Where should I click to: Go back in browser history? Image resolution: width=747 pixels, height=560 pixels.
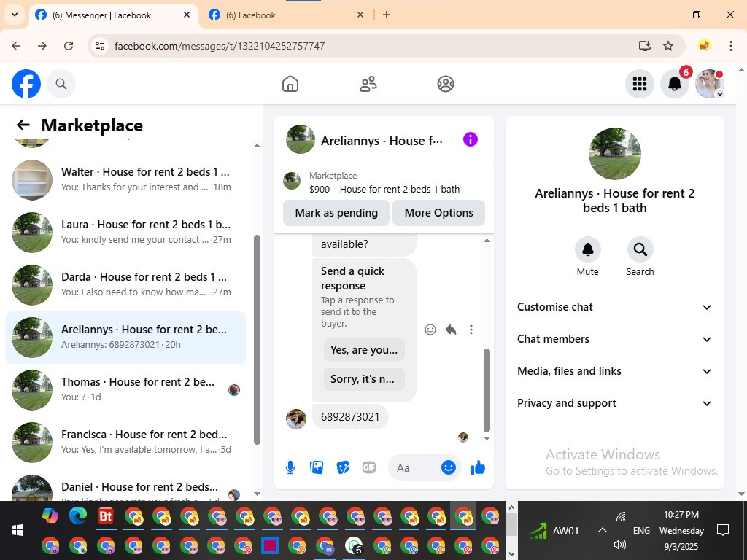16,46
